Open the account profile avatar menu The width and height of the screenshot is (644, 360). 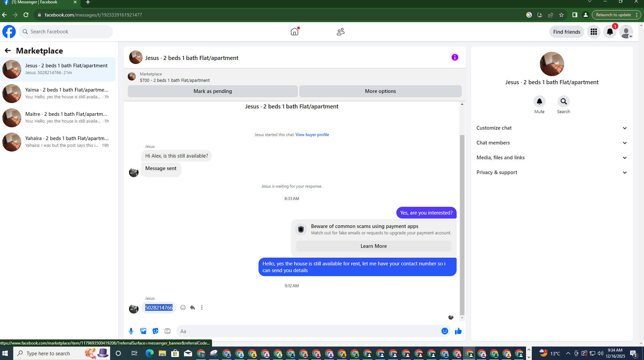pos(626,32)
